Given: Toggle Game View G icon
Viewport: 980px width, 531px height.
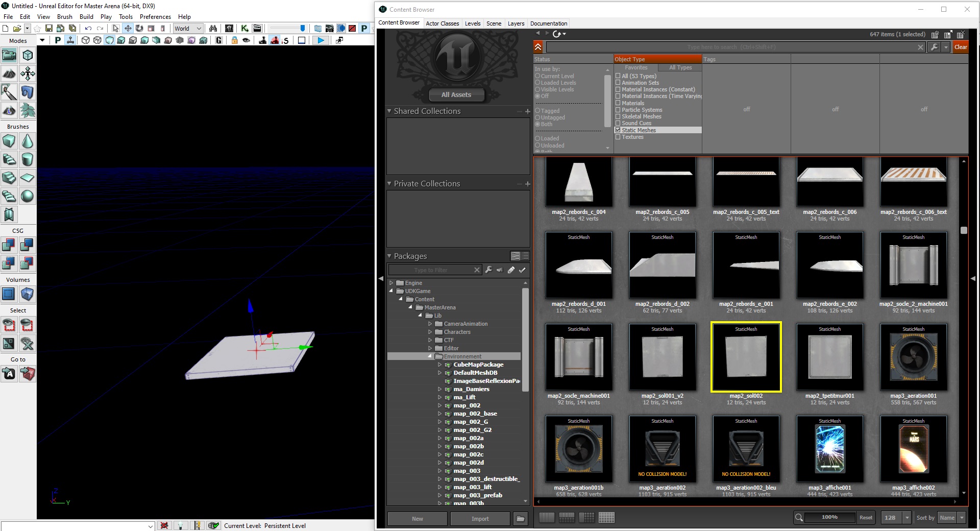Looking at the screenshot, I should [x=219, y=40].
